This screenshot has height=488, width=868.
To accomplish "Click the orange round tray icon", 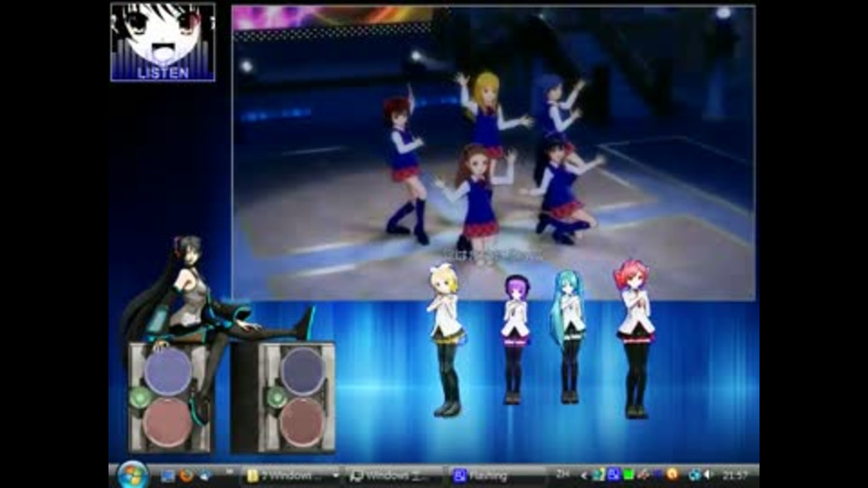I will [x=672, y=474].
